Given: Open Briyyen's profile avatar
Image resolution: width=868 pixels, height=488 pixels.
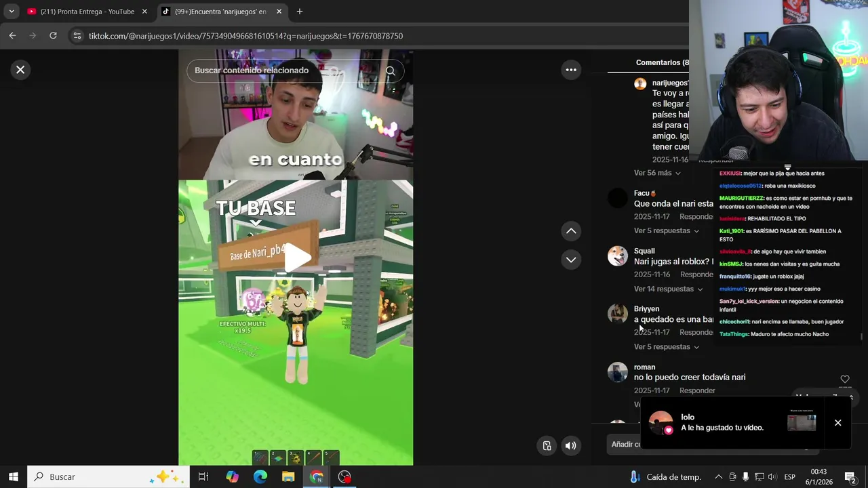Looking at the screenshot, I should (618, 314).
